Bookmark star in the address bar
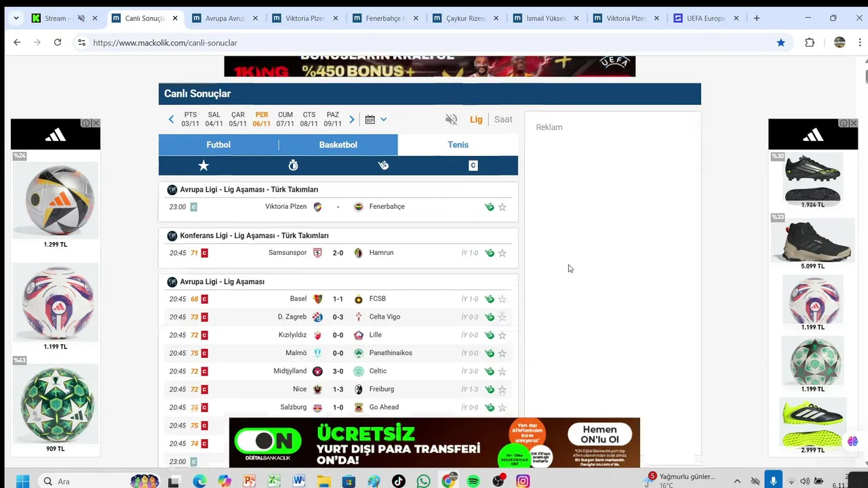This screenshot has width=868, height=488. point(781,43)
